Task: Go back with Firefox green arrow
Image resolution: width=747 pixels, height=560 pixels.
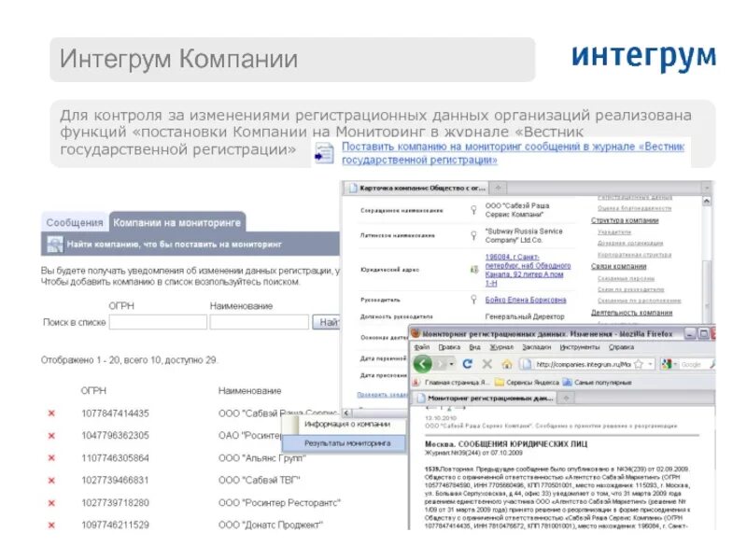Action: 423,364
